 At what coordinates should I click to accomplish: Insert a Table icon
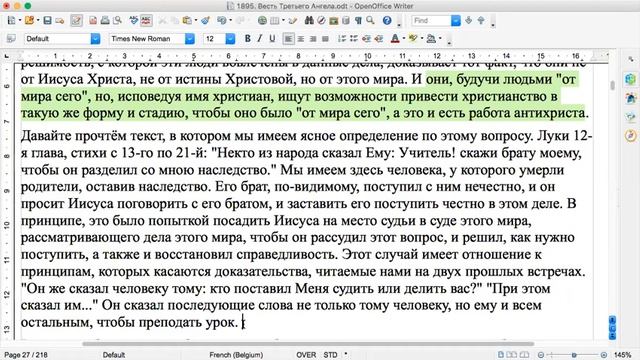[275, 20]
